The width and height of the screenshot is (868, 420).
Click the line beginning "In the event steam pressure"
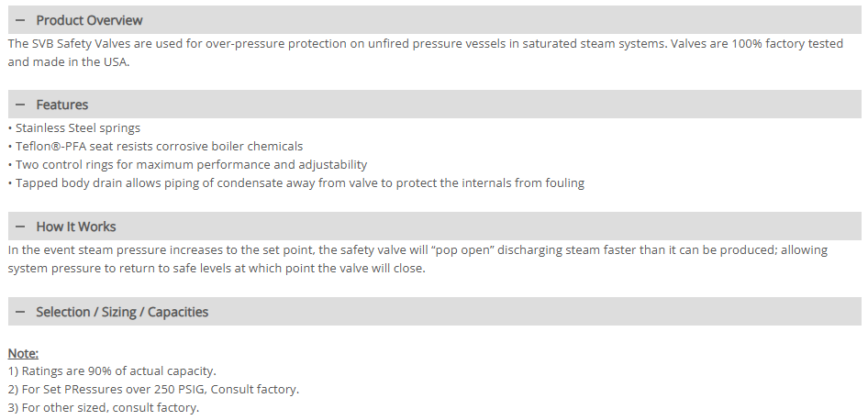tap(417, 249)
